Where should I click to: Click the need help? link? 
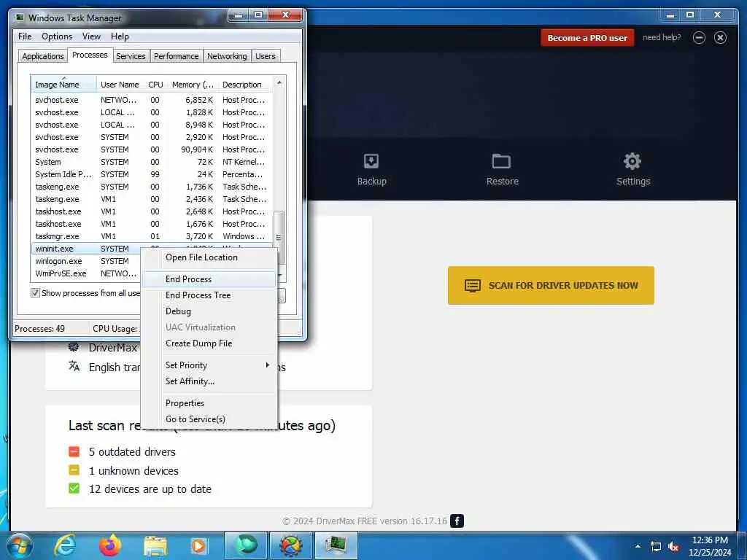click(x=661, y=37)
